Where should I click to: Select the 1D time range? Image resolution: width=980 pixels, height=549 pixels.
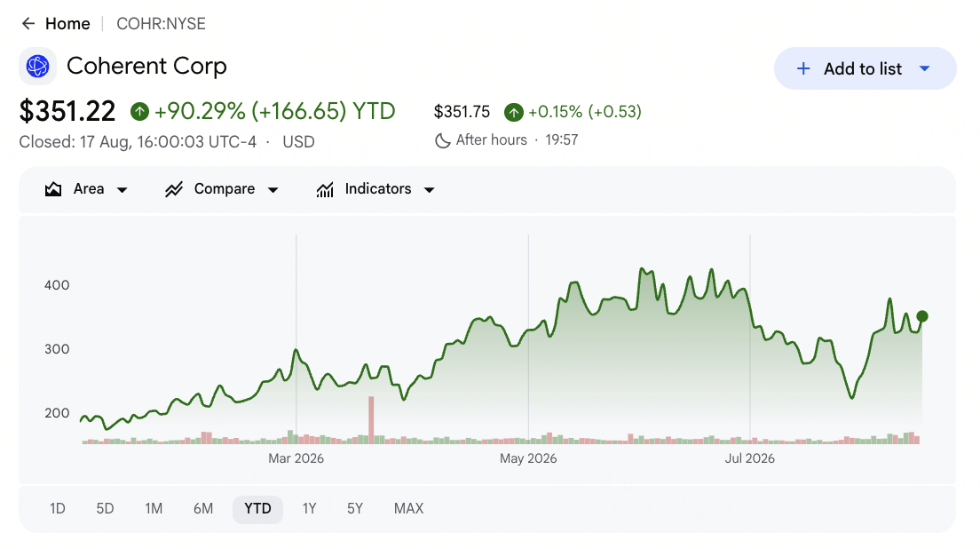(58, 509)
